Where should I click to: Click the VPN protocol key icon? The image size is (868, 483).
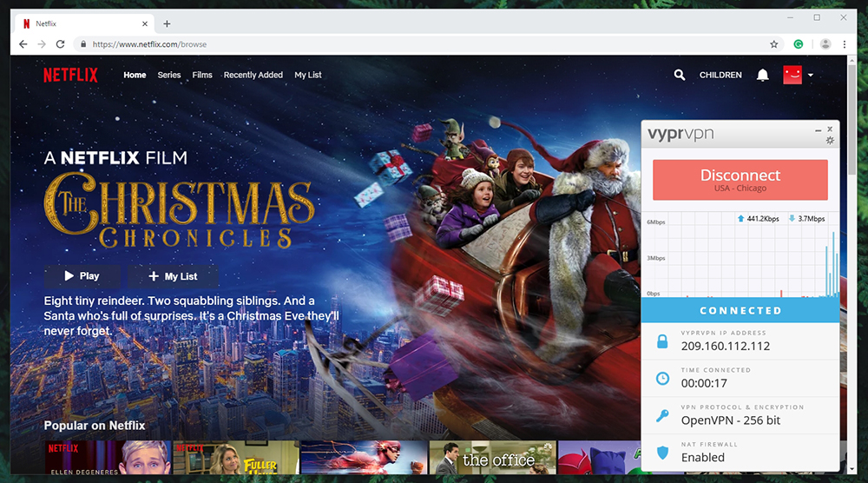(662, 415)
